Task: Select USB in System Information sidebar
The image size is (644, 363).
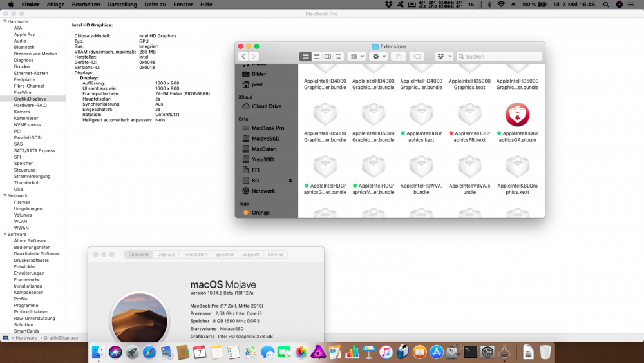Action: tap(19, 189)
